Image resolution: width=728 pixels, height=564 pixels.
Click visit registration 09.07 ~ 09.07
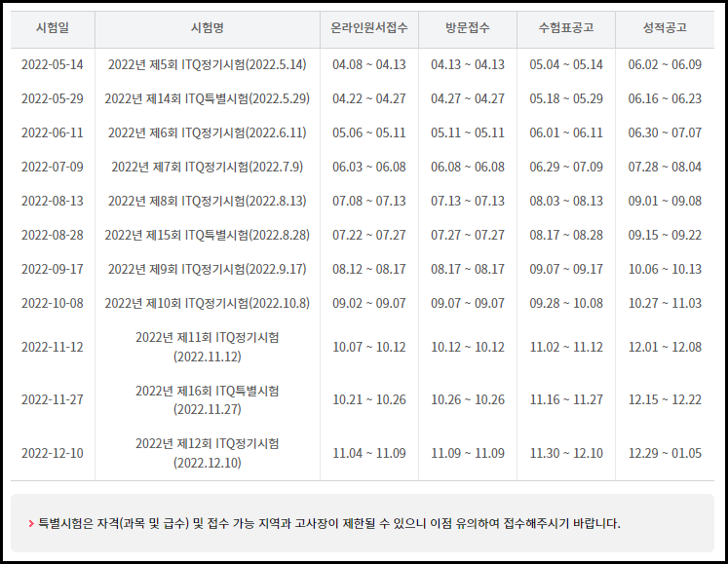tap(468, 303)
